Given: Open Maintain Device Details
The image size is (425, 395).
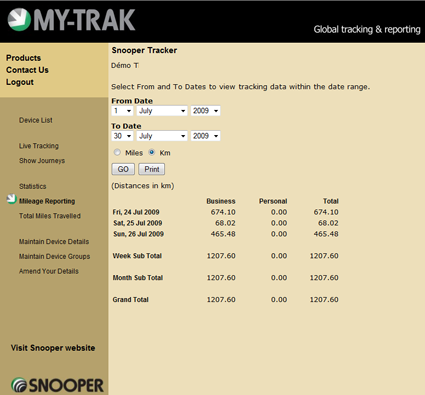Looking at the screenshot, I should point(54,241).
